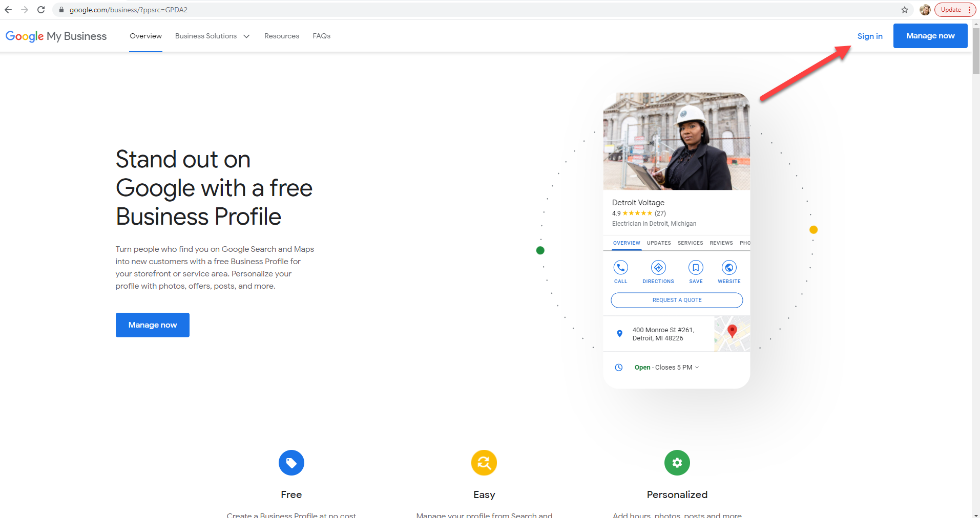The width and height of the screenshot is (980, 518).
Task: Select the UPDATES tab in profile card
Action: (659, 243)
